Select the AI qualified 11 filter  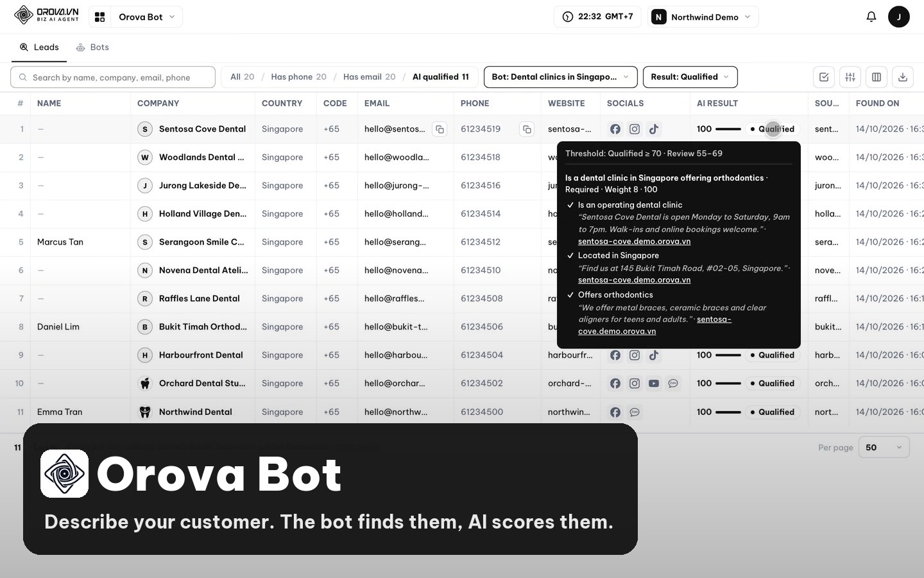[441, 77]
